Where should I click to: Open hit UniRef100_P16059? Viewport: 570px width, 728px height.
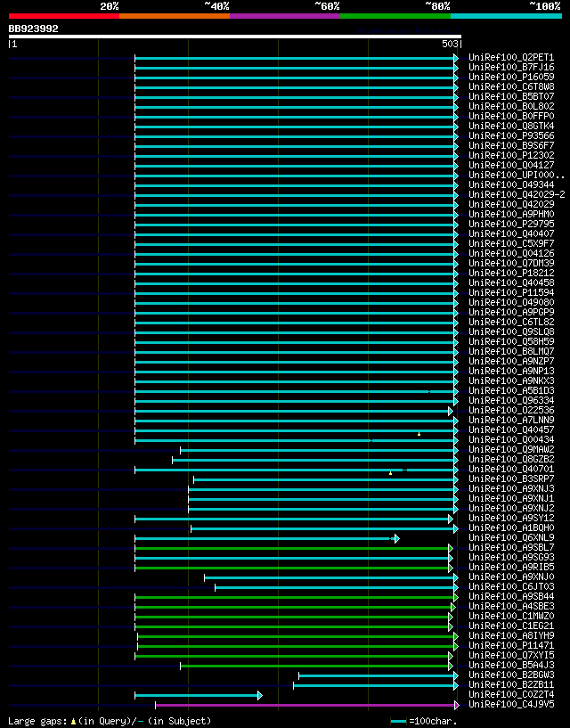(511, 77)
